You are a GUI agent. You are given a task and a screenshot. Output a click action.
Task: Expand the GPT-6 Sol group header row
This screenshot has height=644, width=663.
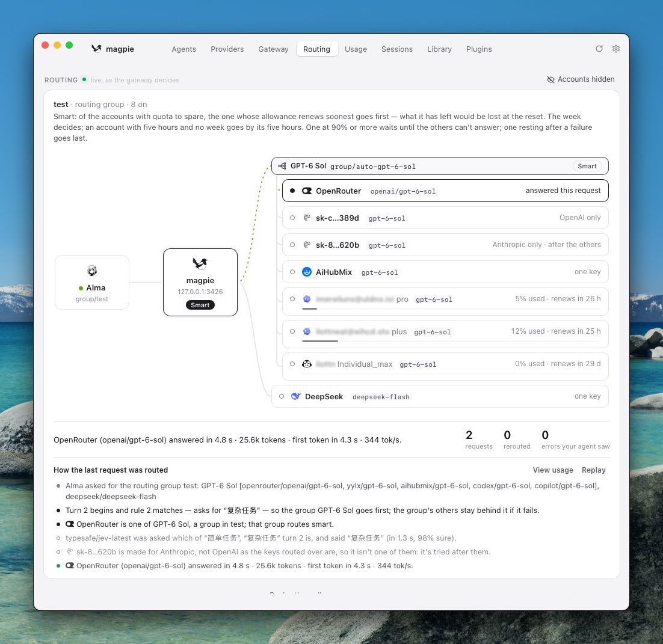tap(440, 166)
